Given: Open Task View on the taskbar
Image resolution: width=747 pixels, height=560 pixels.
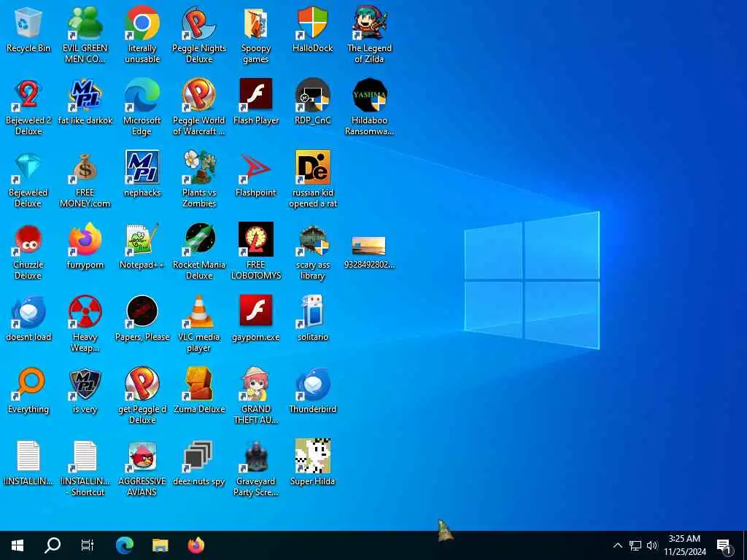Looking at the screenshot, I should click(88, 545).
